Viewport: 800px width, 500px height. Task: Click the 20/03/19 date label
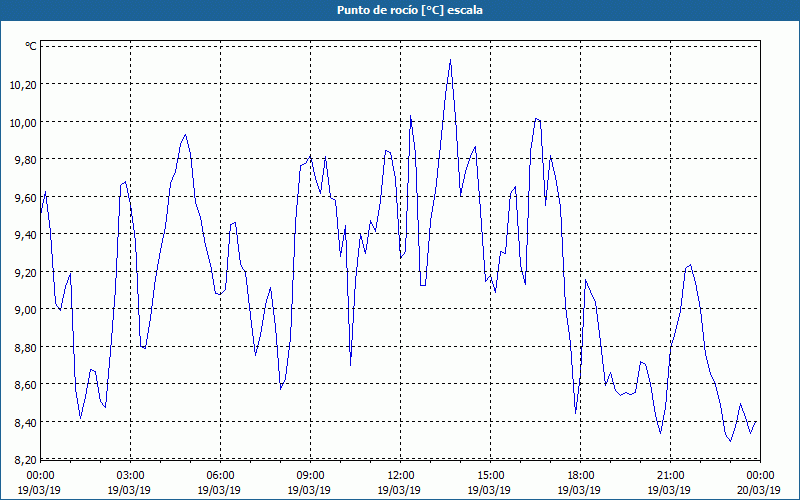759,490
